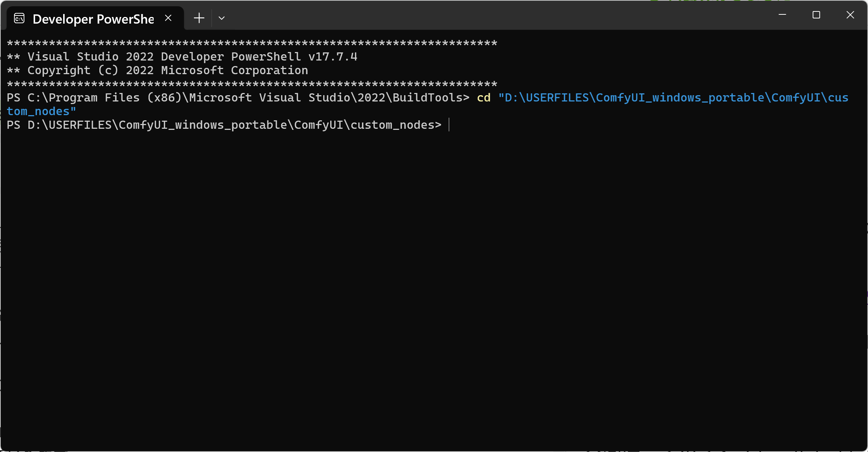Expand the new tab profile dropdown chevron
This screenshot has width=868, height=452.
[222, 18]
